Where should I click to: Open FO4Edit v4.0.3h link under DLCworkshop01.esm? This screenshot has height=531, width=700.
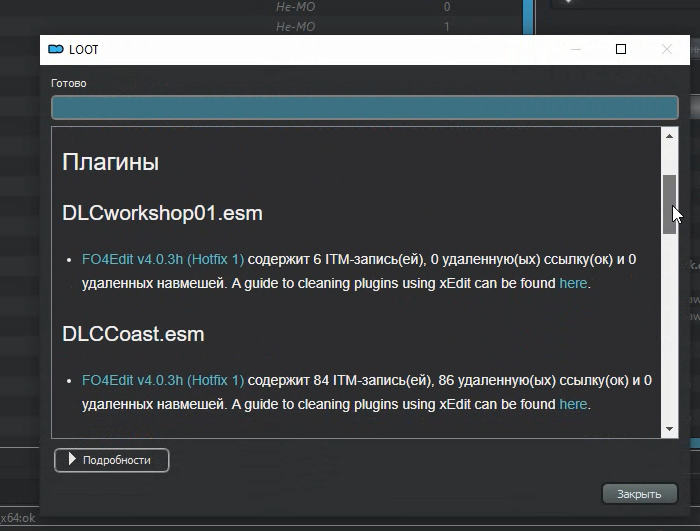163,259
